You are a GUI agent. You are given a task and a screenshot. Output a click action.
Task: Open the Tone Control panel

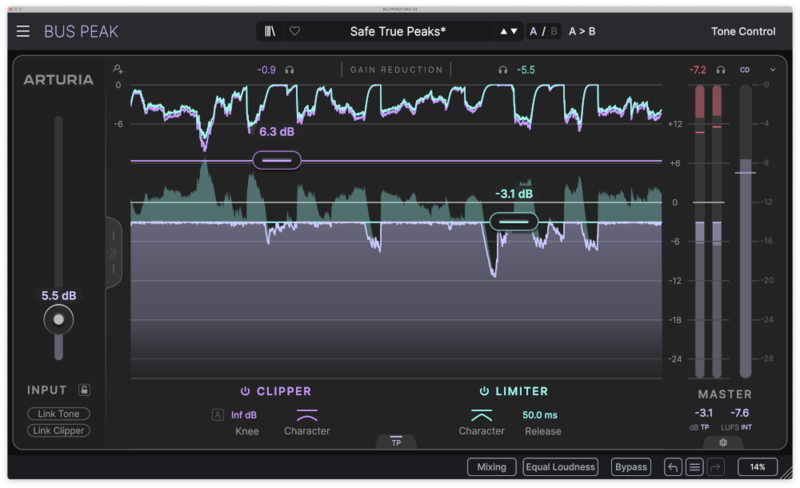(743, 32)
